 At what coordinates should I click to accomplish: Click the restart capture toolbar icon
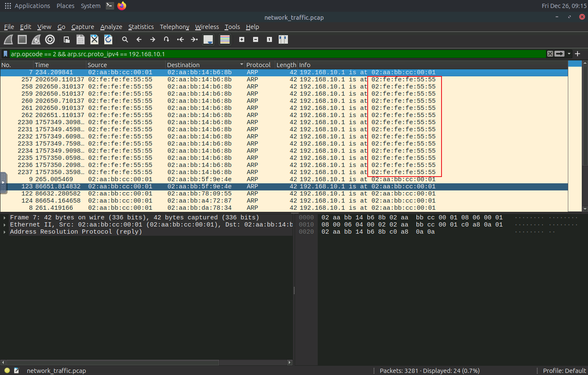coord(37,39)
